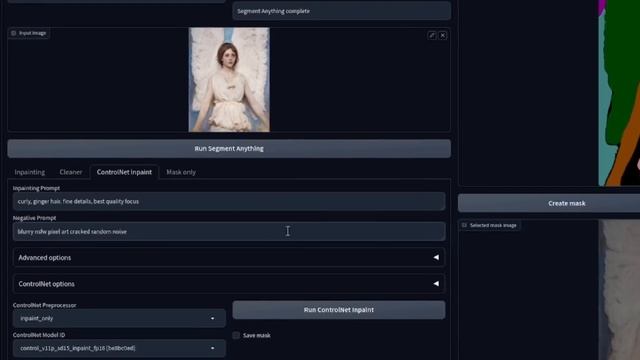The image size is (640, 360).
Task: Click the selected mask image preview
Action: pyautogui.click(x=619, y=290)
